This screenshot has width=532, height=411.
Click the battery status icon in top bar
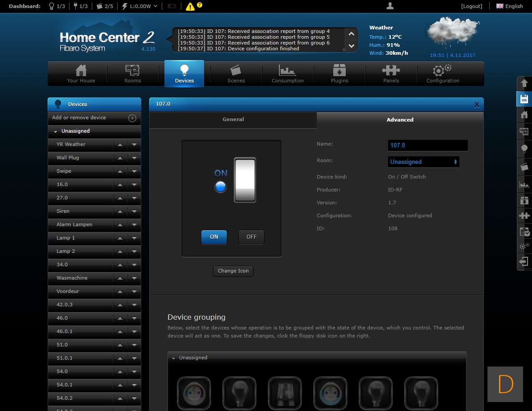pos(172,6)
